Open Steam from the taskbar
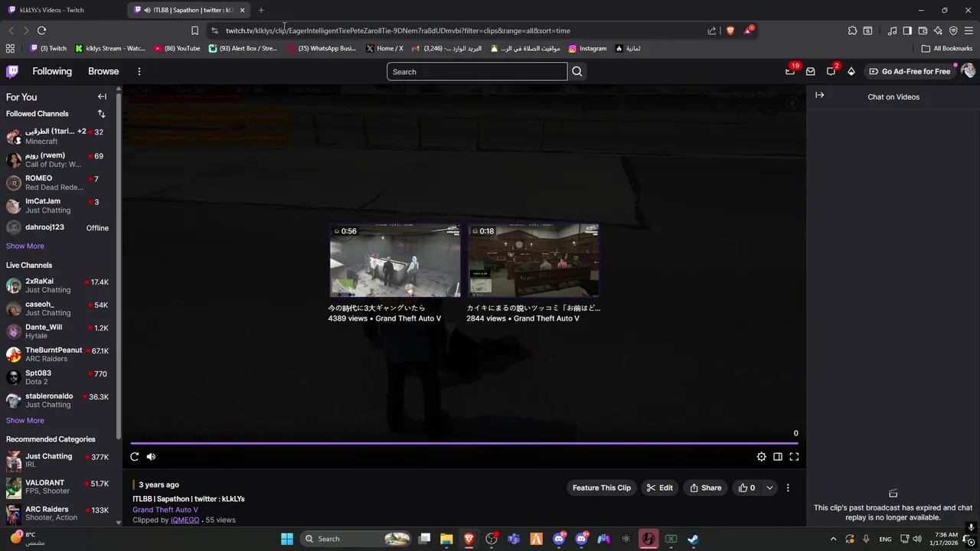The width and height of the screenshot is (980, 551). coord(693,539)
